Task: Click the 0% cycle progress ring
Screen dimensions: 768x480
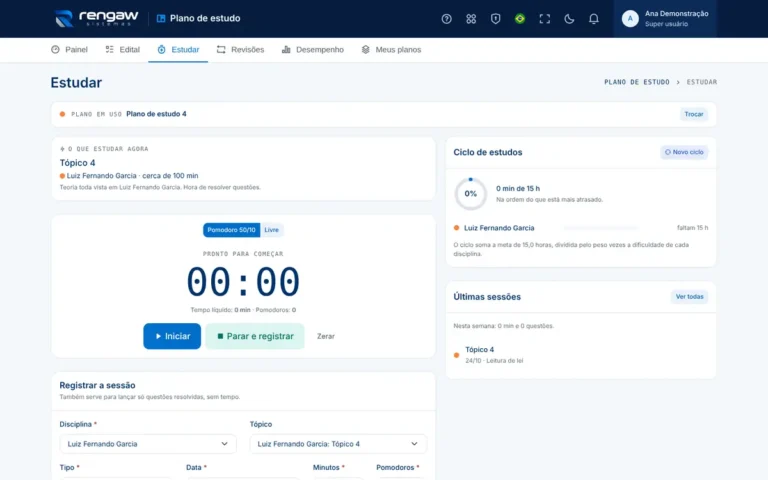Action: click(471, 194)
